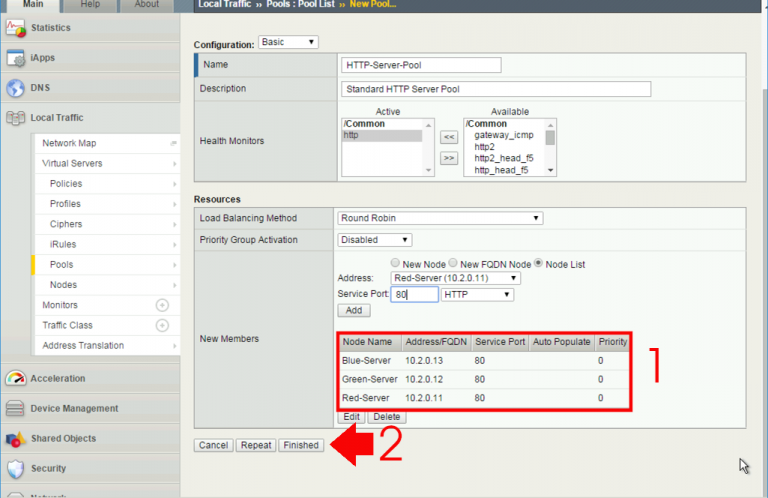Screen dimensions: 768x498
Task: Open the Address Red-Server dropdown
Action: pos(456,278)
